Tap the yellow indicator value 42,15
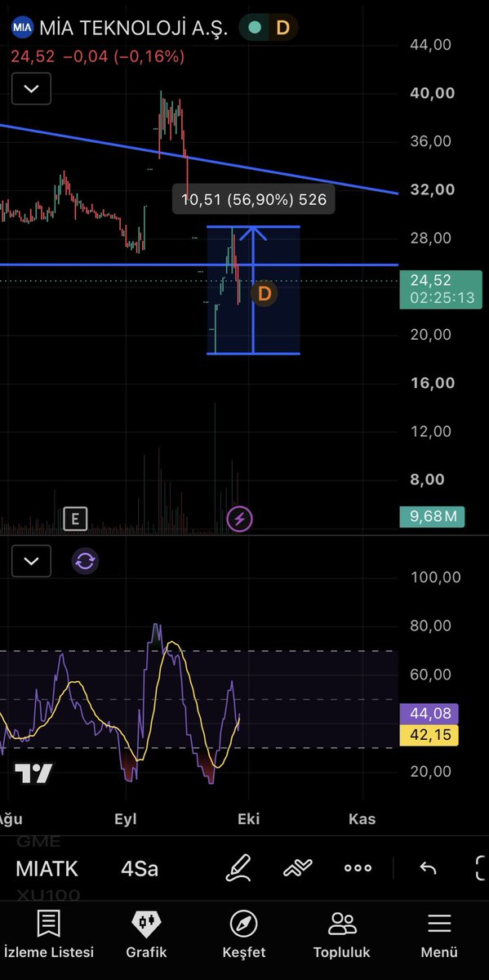Viewport: 489px width, 980px height. click(x=429, y=735)
